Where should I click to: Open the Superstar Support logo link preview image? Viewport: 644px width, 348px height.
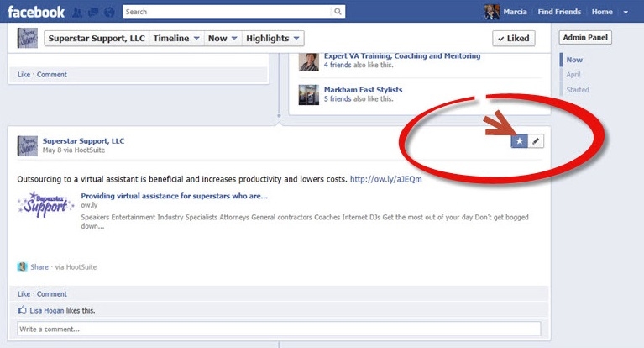click(45, 203)
